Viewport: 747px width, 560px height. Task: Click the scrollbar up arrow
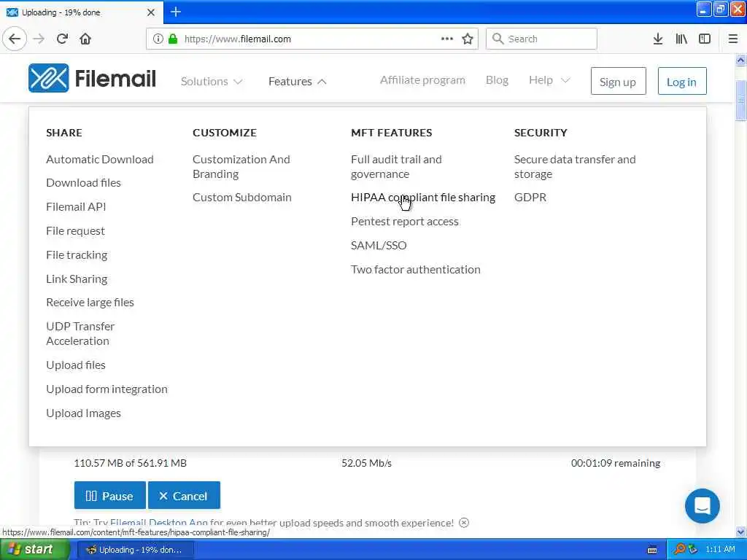[x=740, y=60]
